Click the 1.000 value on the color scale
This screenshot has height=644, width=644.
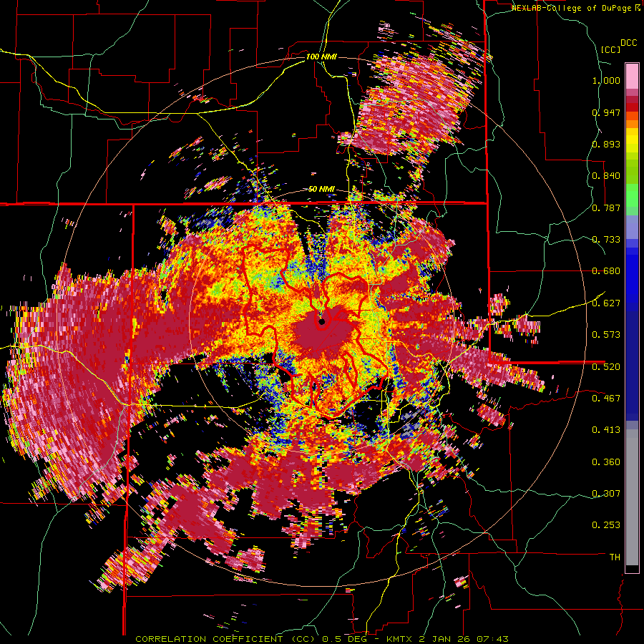tap(606, 80)
